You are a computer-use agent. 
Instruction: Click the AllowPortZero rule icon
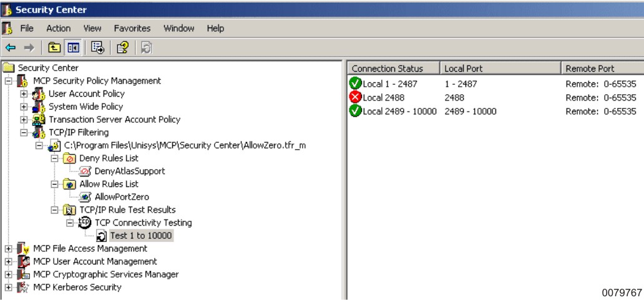(85, 197)
